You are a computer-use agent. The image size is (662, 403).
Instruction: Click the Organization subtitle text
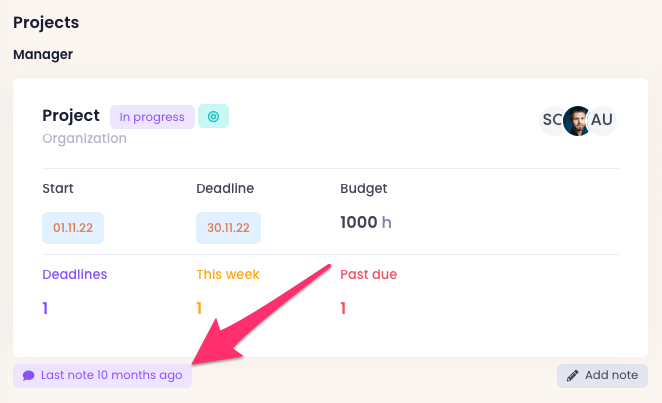[84, 139]
